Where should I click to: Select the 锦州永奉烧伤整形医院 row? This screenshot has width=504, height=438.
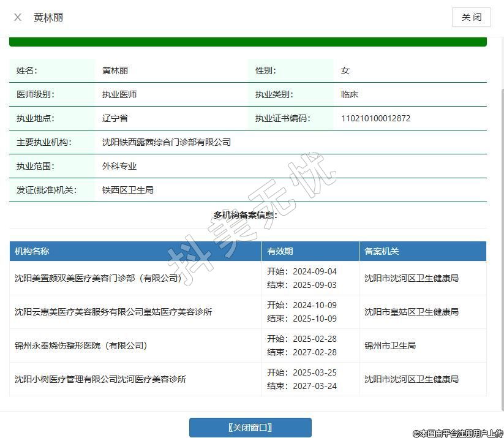pos(81,345)
